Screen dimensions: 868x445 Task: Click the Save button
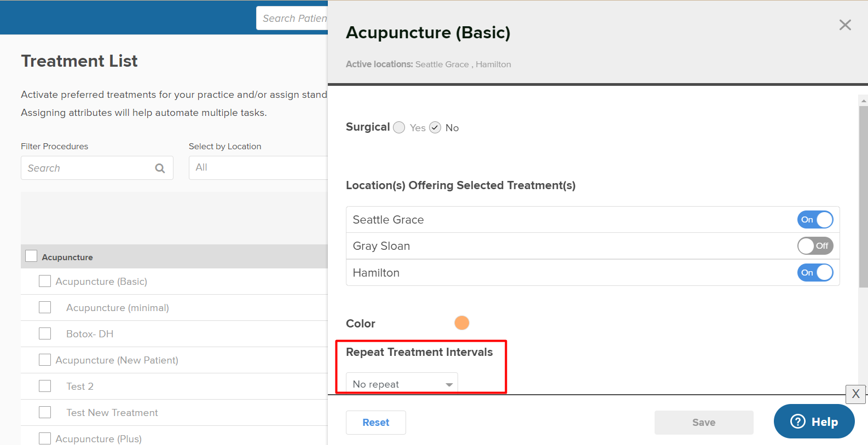click(704, 423)
